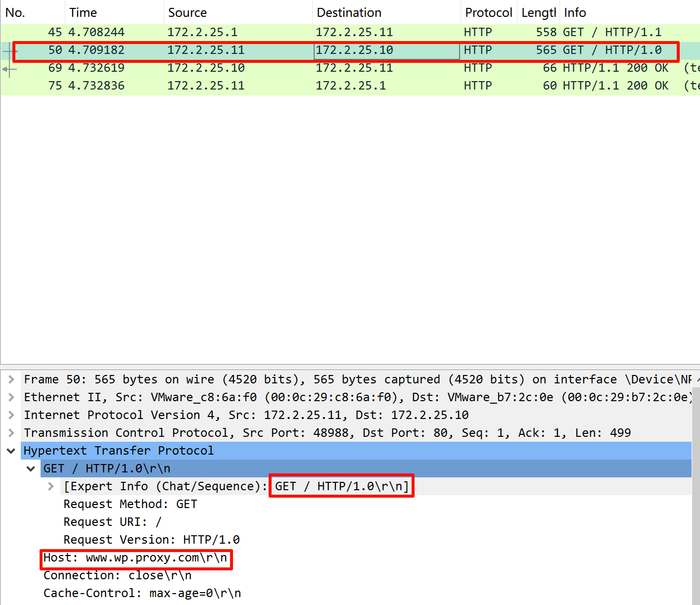Expand the Frame 50 details row
Viewport: 700px width, 605px height.
click(11, 379)
